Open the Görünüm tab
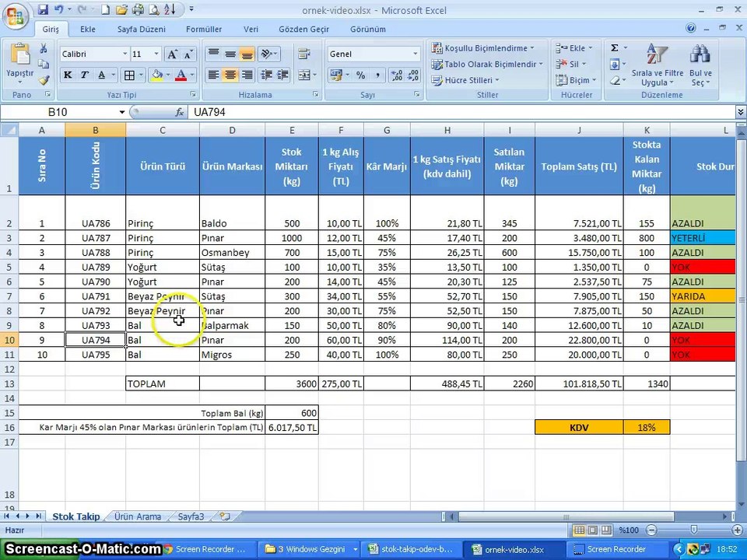747x560 pixels. [x=368, y=29]
